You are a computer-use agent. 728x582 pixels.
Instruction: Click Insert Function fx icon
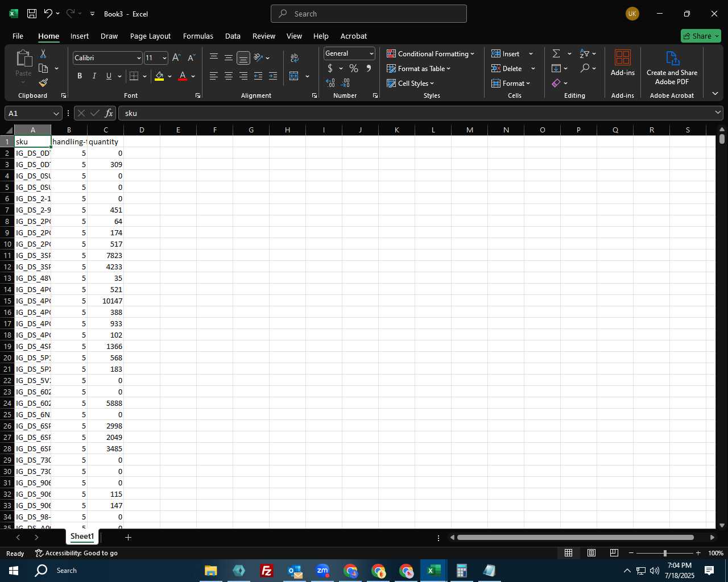coord(109,113)
